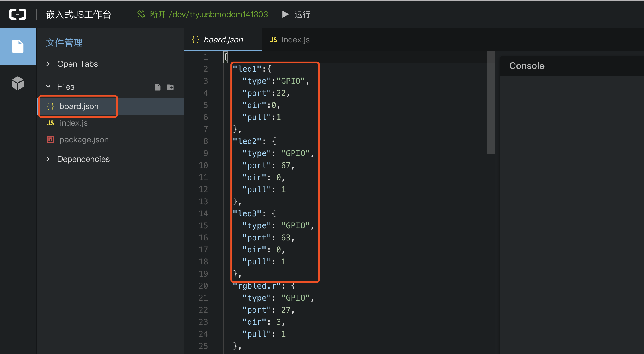Click the disconnect plug icon
Screen dimensions: 644x354
click(141, 14)
